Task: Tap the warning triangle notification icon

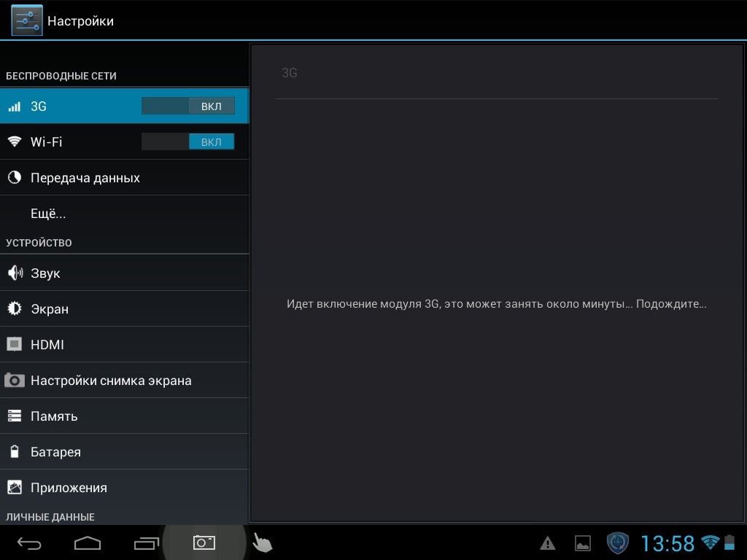Action: click(547, 543)
